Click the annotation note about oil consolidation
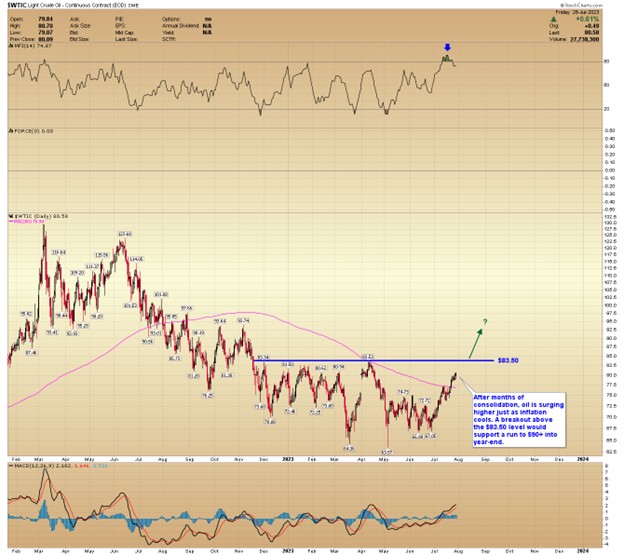 point(518,420)
